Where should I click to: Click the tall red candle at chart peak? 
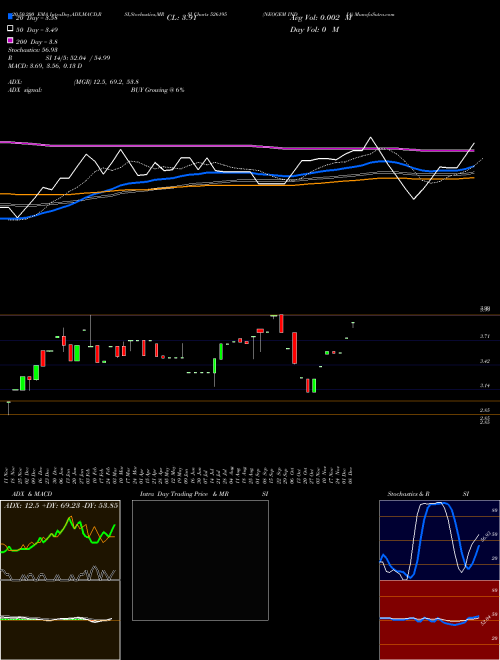tap(281, 323)
